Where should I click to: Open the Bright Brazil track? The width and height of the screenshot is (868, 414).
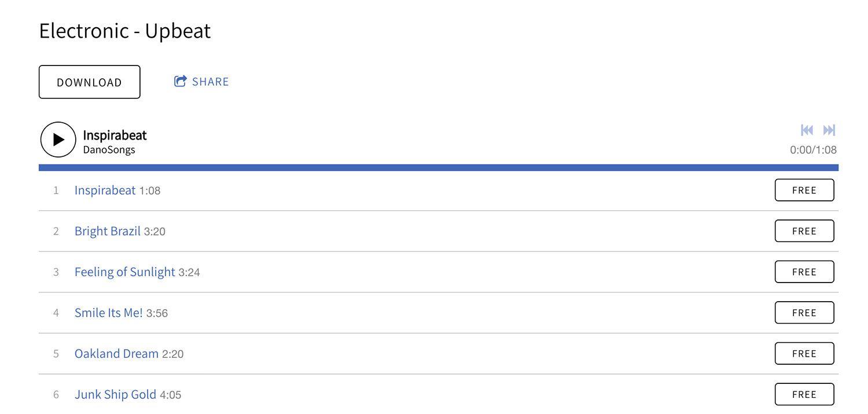tap(108, 231)
